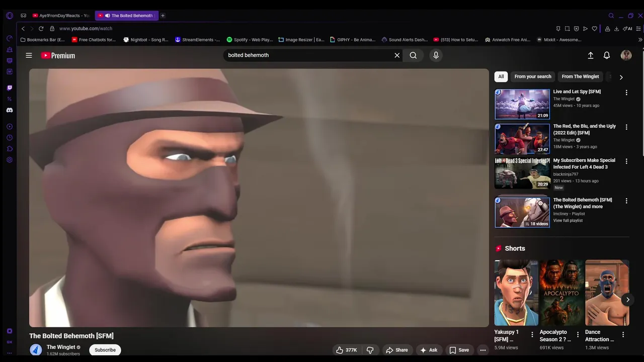Dislike the video with thumbs down

click(370, 350)
